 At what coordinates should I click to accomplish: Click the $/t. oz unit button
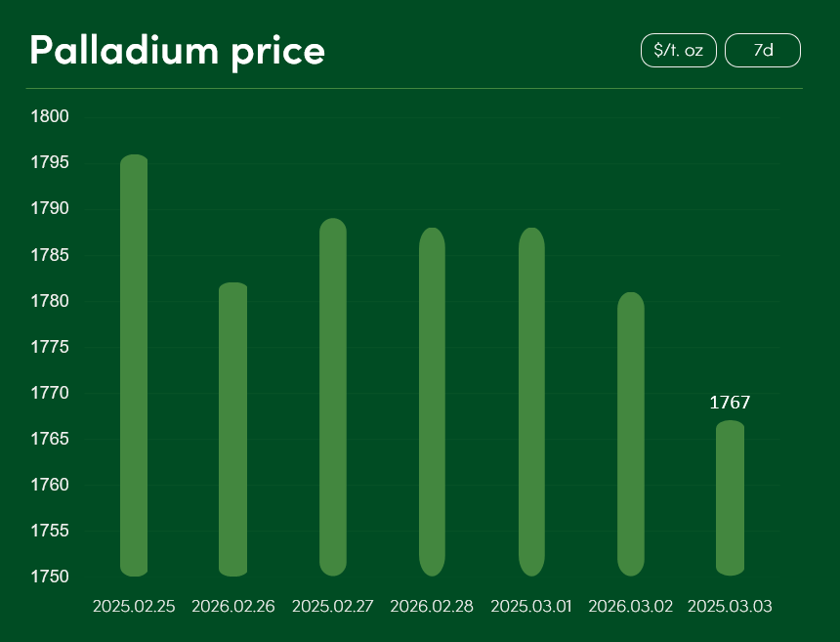(x=678, y=51)
